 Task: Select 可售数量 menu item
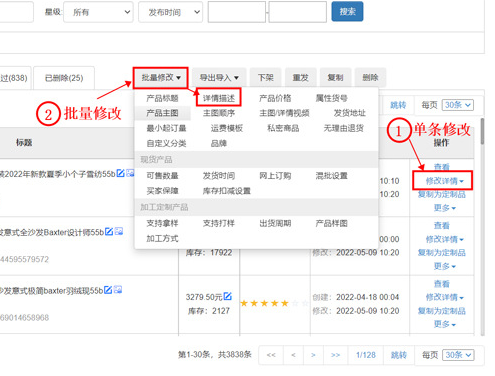point(162,176)
